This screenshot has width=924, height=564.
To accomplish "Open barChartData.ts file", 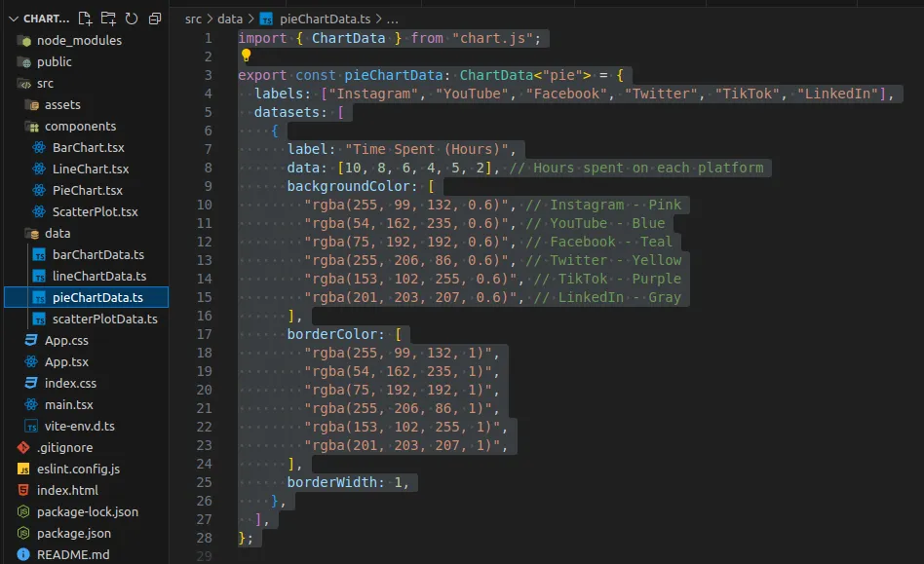I will coord(97,255).
